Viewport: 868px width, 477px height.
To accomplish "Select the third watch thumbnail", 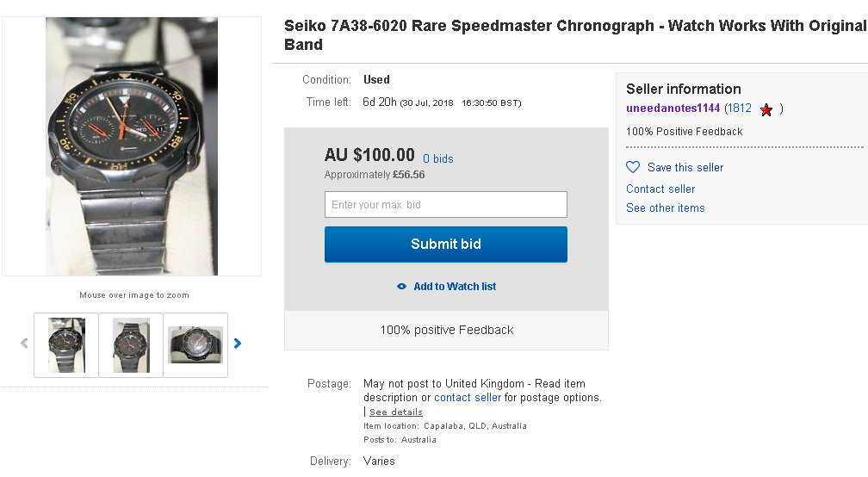I will [x=195, y=344].
